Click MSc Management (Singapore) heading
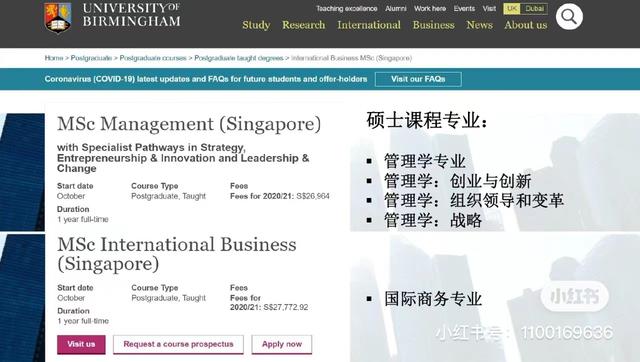This screenshot has width=640, height=362. tap(189, 124)
